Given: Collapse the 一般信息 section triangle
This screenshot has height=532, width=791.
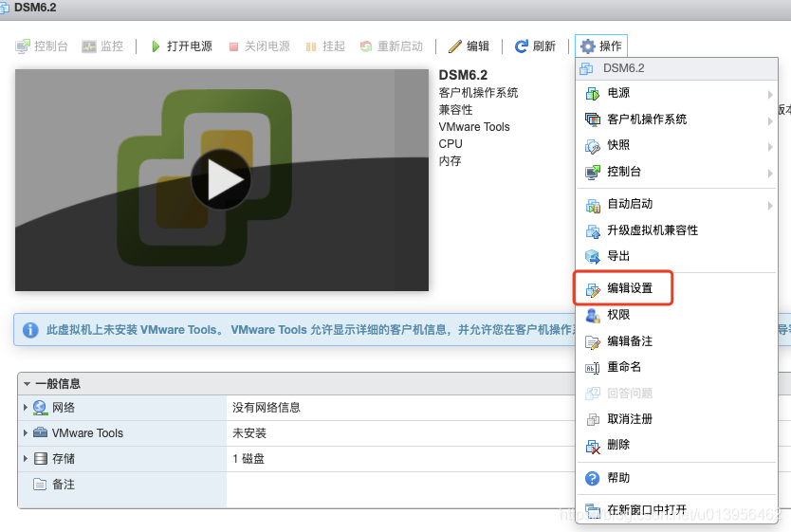Looking at the screenshot, I should (27, 384).
